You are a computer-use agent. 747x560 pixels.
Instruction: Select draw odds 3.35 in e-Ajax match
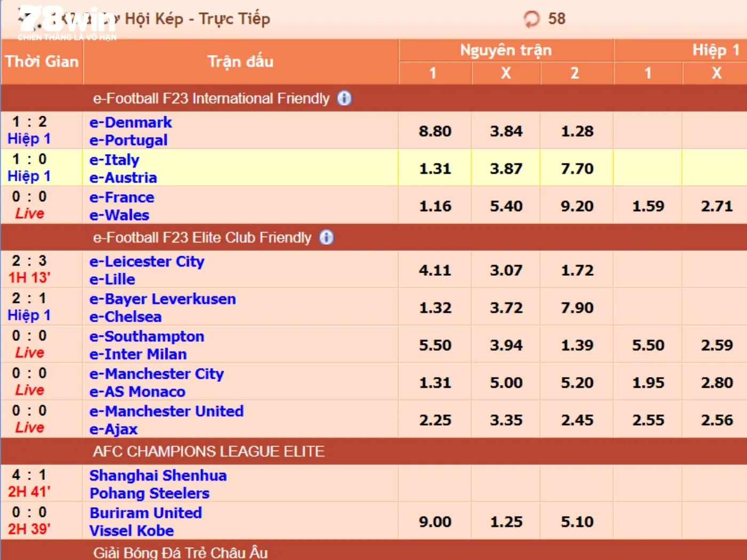click(x=506, y=420)
